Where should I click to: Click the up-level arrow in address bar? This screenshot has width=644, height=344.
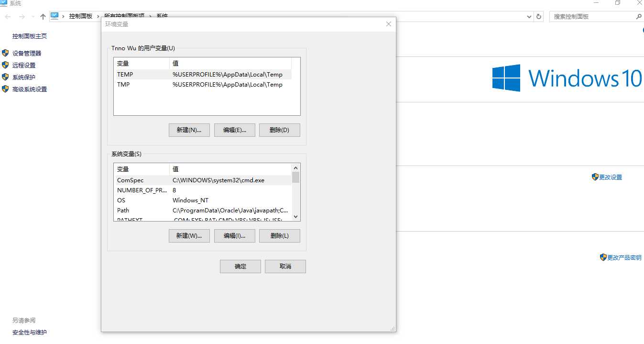coord(43,17)
